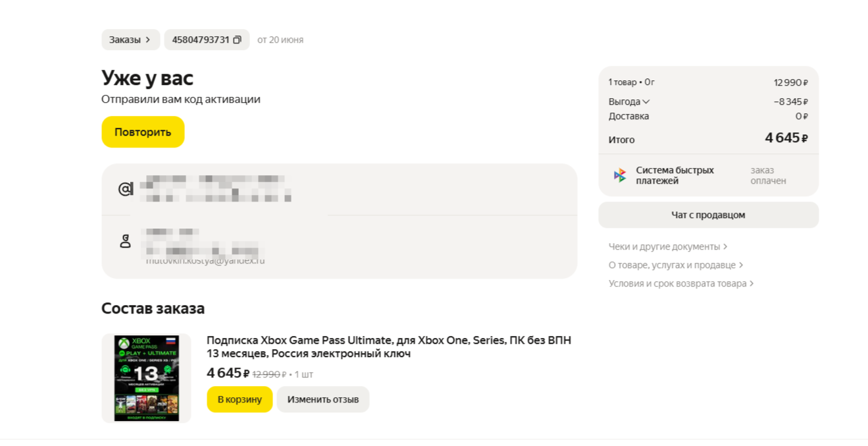Expand the Выгода discount details
Viewport: 868px width, 446px height.
[x=629, y=101]
